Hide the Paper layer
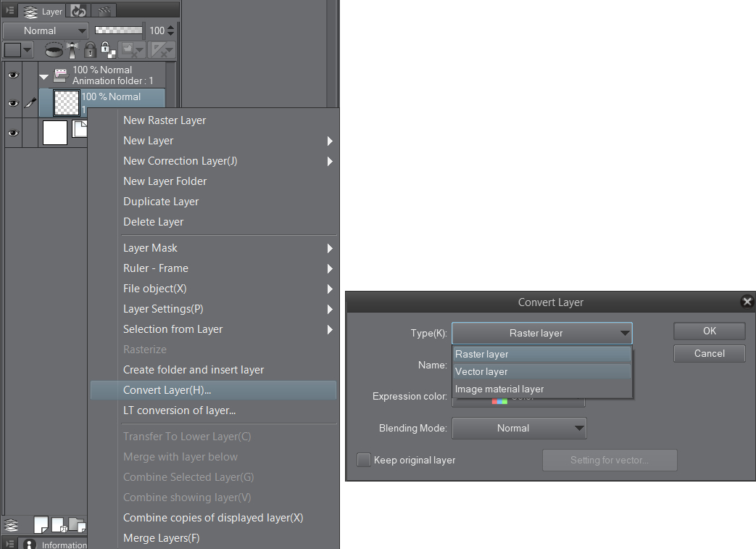The height and width of the screenshot is (549, 756). [x=13, y=133]
